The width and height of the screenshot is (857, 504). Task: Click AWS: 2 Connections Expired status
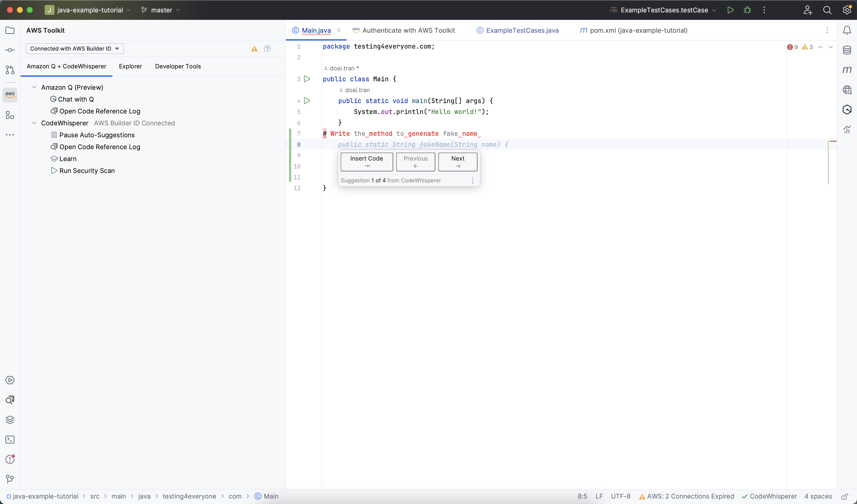point(686,497)
